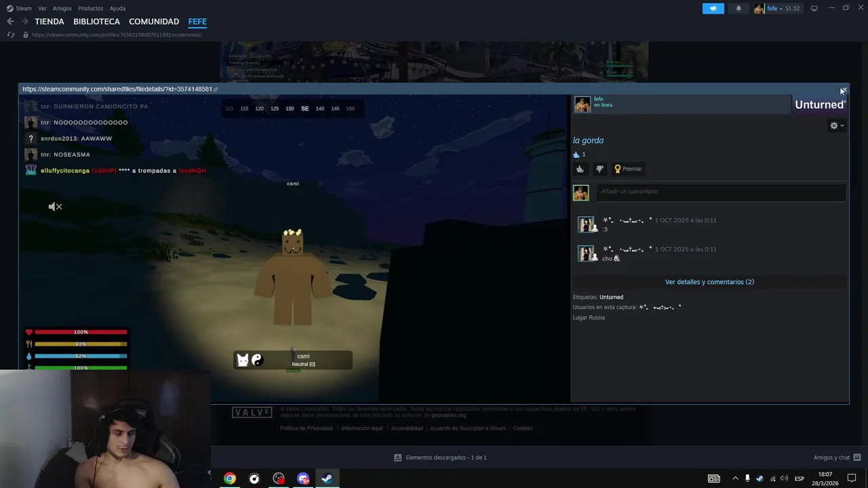Open the notifications bell
868x488 pixels.
click(x=738, y=8)
